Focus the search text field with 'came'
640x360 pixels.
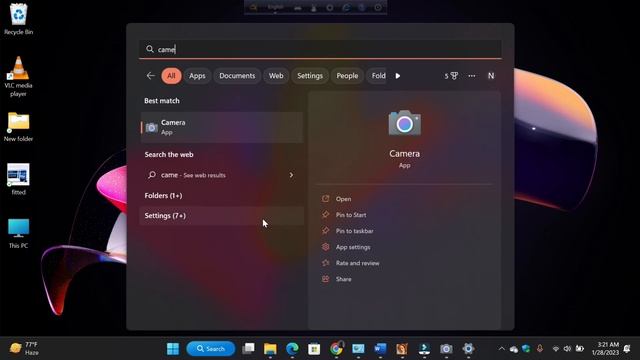pyautogui.click(x=320, y=49)
